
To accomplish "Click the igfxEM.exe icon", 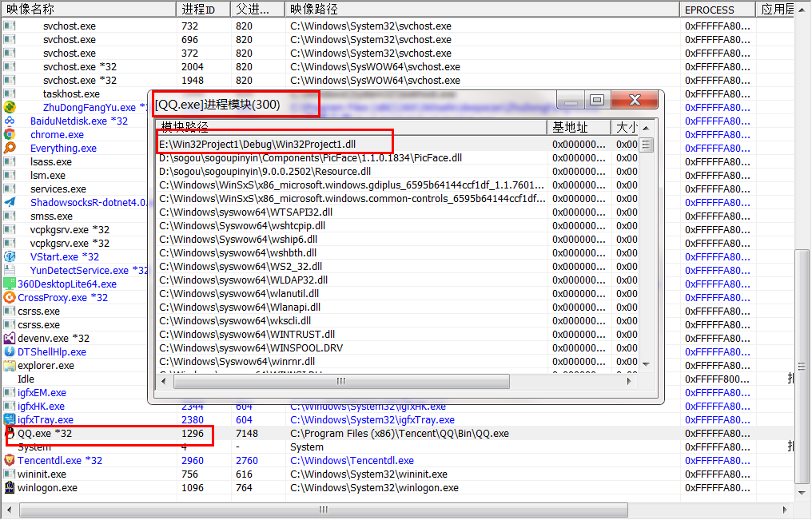I will tap(10, 393).
